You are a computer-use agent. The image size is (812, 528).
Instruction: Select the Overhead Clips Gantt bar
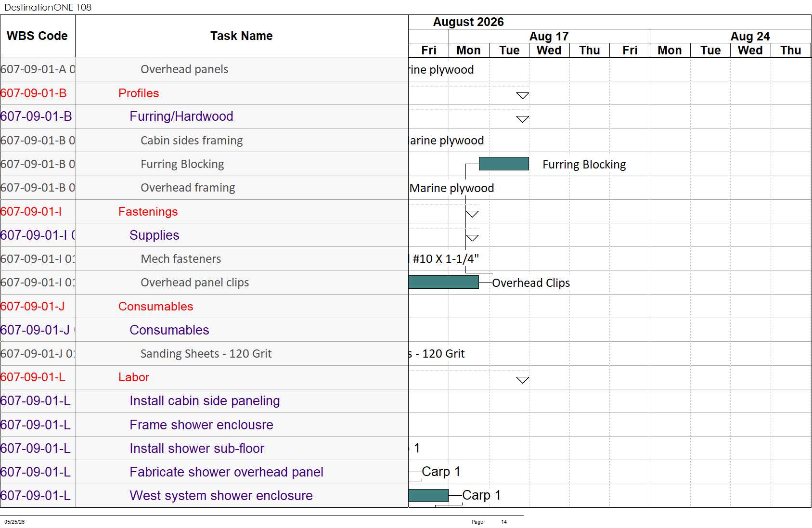[x=443, y=282]
